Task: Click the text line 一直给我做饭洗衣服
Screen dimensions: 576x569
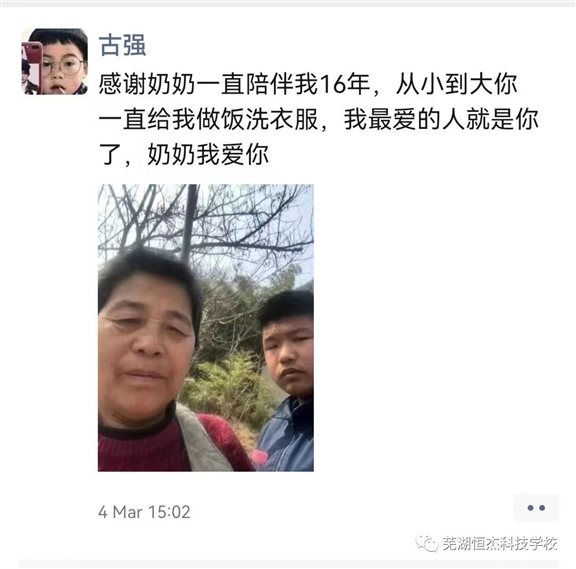Action: coord(208,120)
